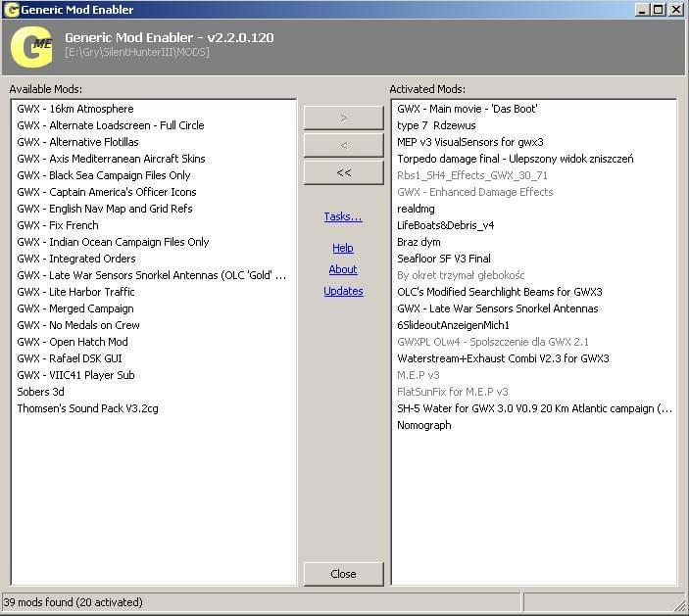Screen dimensions: 689x616
Task: Open the Tasks... link
Action: click(343, 216)
